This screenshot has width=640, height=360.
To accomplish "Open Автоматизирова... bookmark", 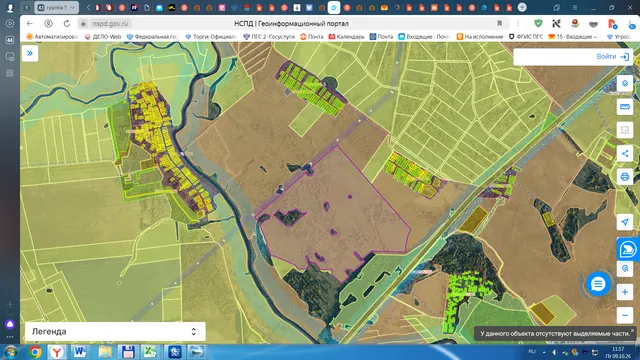I will tap(52, 37).
